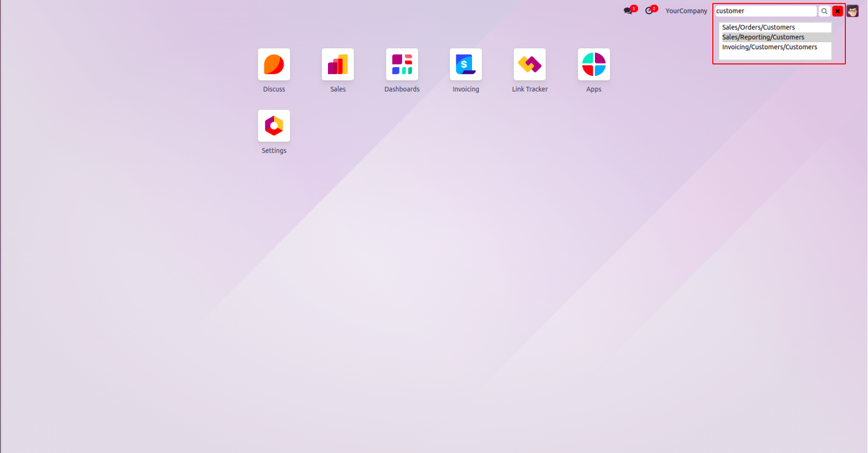
Task: Focus the search field containing "customer"
Action: point(765,11)
